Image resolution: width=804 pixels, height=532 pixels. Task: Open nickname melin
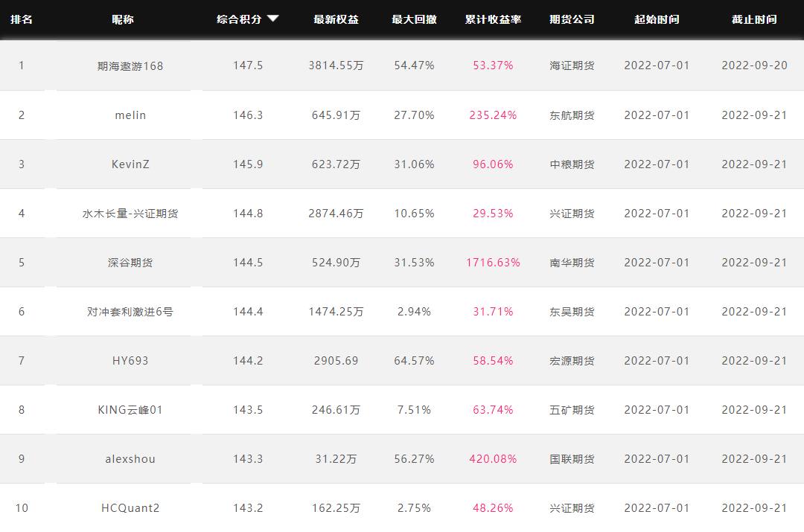pyautogui.click(x=130, y=115)
